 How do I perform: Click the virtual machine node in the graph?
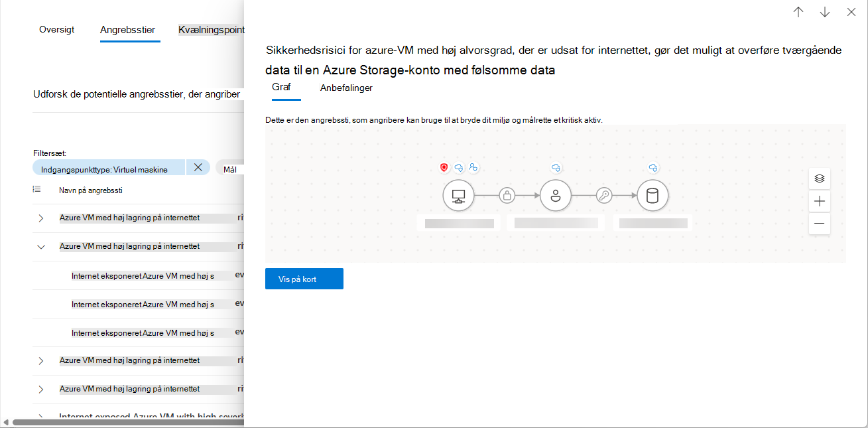(458, 196)
